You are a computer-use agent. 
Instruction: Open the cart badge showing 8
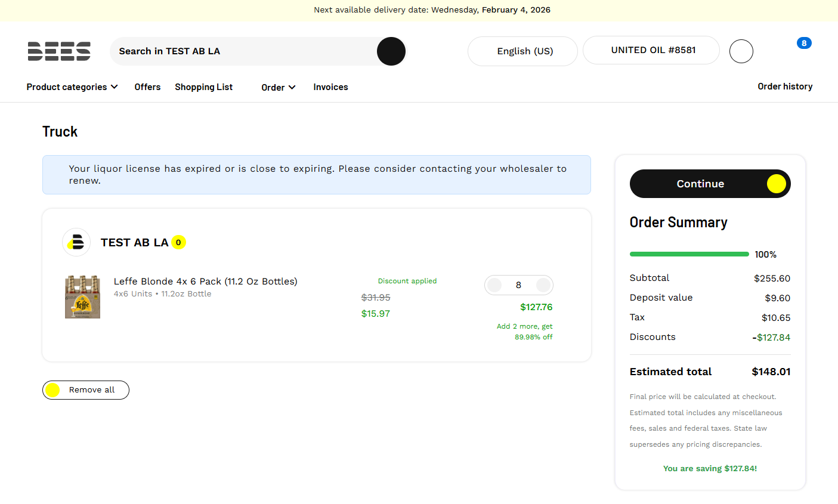pyautogui.click(x=804, y=43)
